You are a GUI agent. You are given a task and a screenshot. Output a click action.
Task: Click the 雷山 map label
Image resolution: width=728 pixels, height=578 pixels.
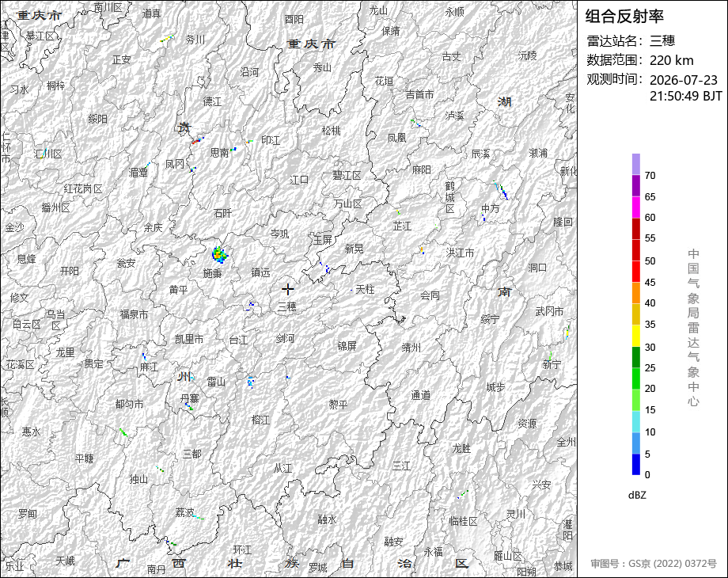216,382
